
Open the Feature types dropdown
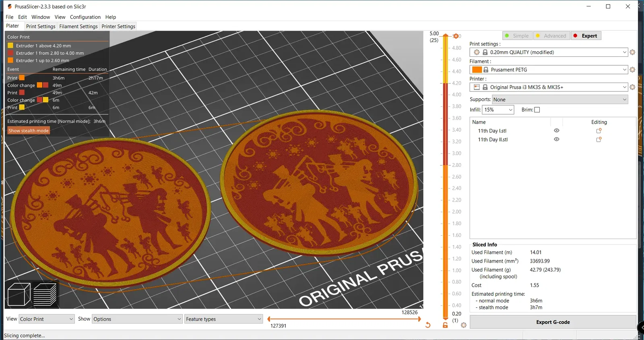click(224, 319)
